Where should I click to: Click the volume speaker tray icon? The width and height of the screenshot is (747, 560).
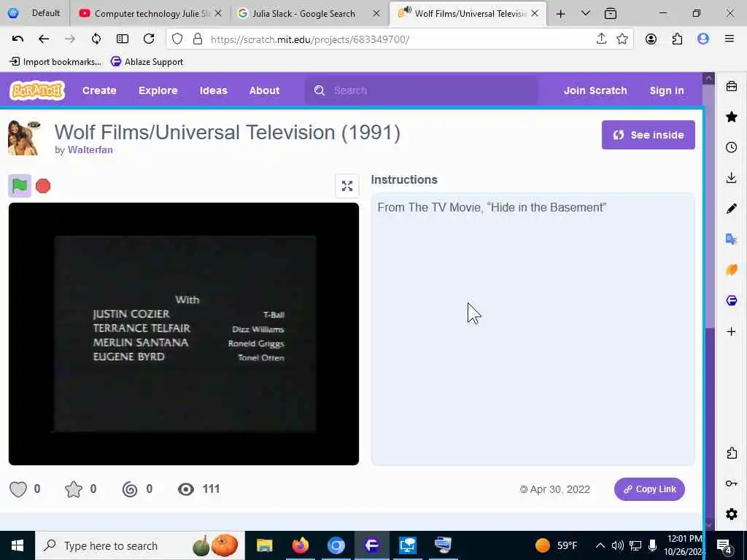pos(617,545)
